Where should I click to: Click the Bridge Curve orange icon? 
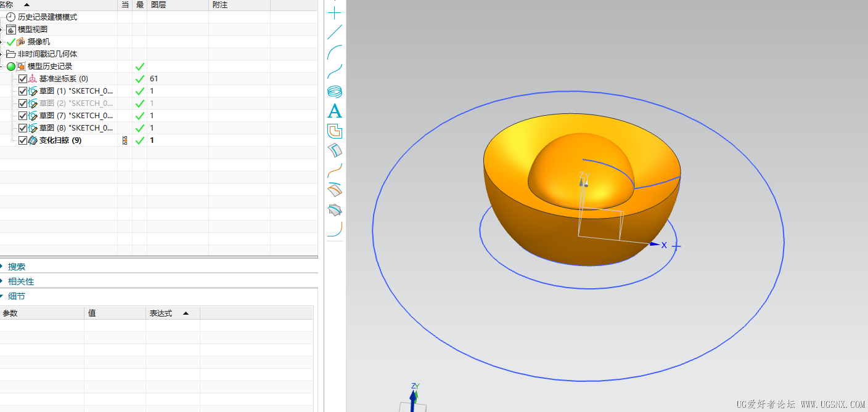click(x=334, y=170)
